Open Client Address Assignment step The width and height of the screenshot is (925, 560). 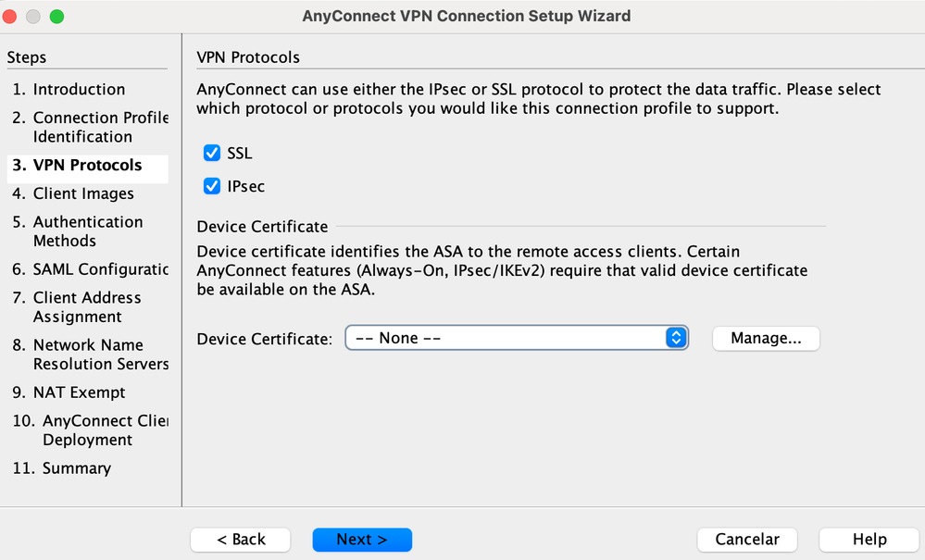point(87,307)
